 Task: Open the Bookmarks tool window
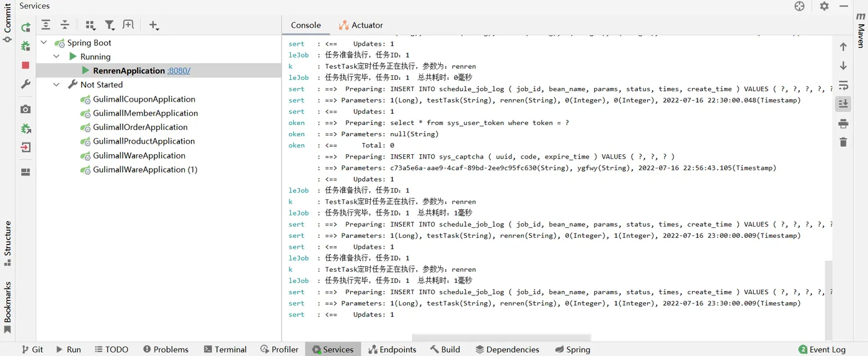point(7,307)
